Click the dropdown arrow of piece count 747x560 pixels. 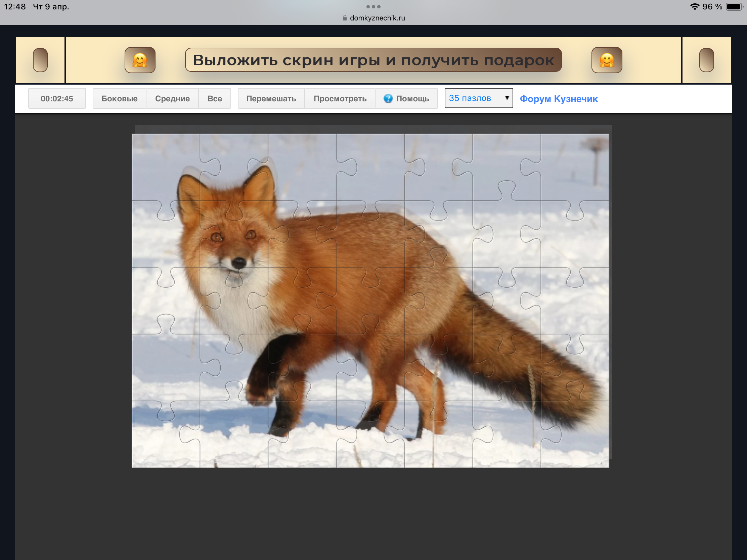(507, 98)
